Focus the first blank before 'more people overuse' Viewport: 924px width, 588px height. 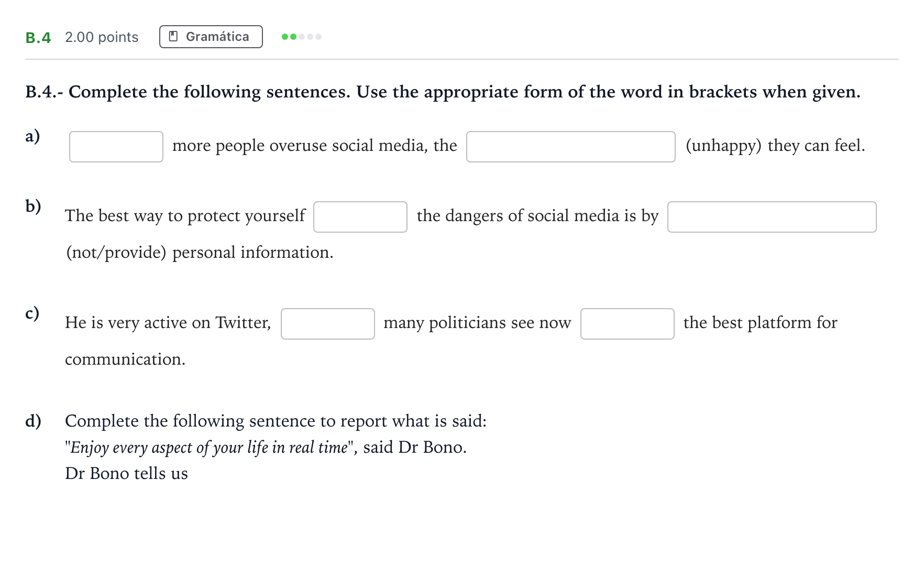[116, 147]
